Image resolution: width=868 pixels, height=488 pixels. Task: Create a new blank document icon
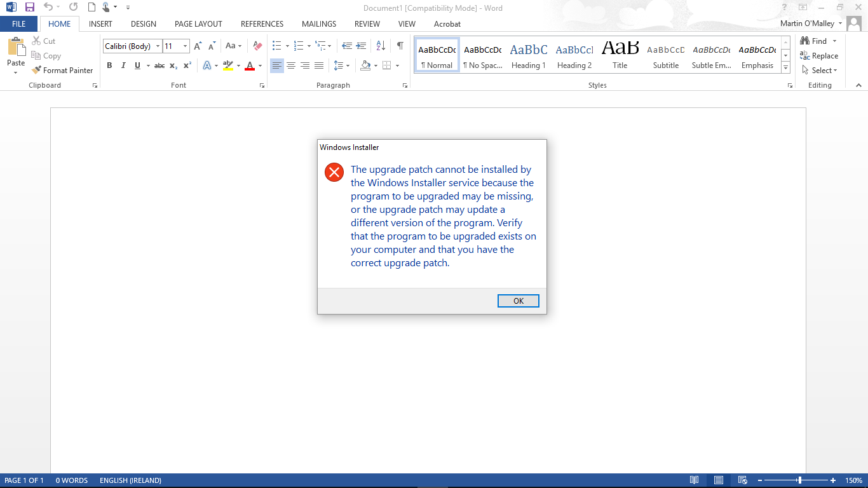point(92,8)
